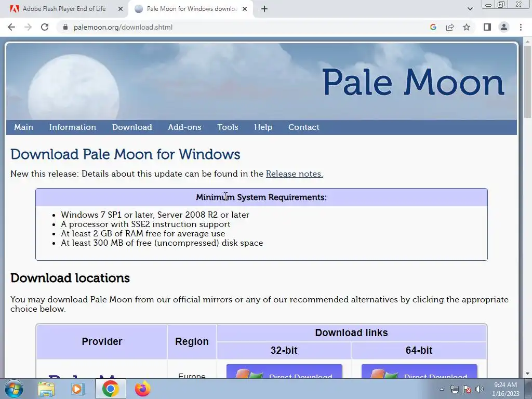Viewport: 532px width, 399px height.
Task: Click the 32-bit column header
Action: (284, 351)
